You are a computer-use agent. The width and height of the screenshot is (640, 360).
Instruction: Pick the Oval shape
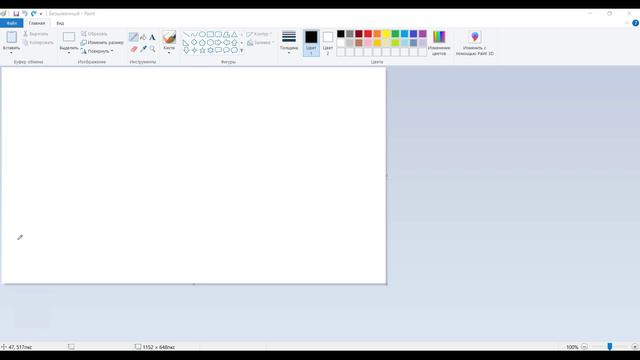202,34
